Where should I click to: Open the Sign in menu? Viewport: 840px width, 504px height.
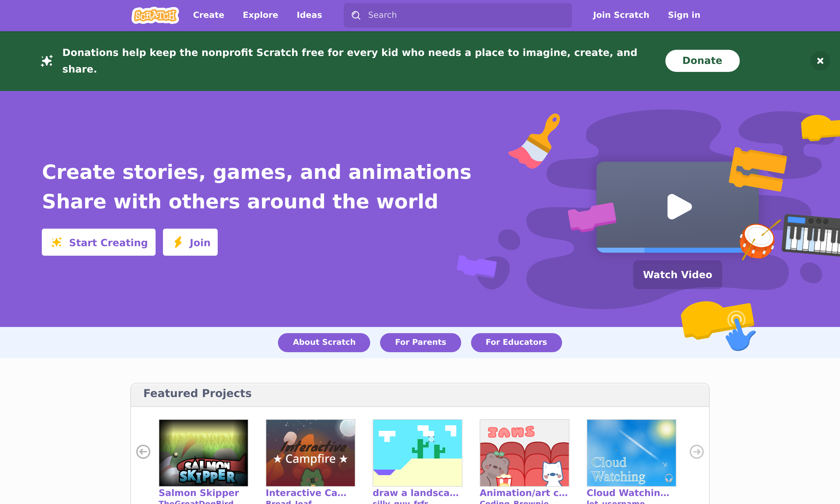click(x=684, y=15)
